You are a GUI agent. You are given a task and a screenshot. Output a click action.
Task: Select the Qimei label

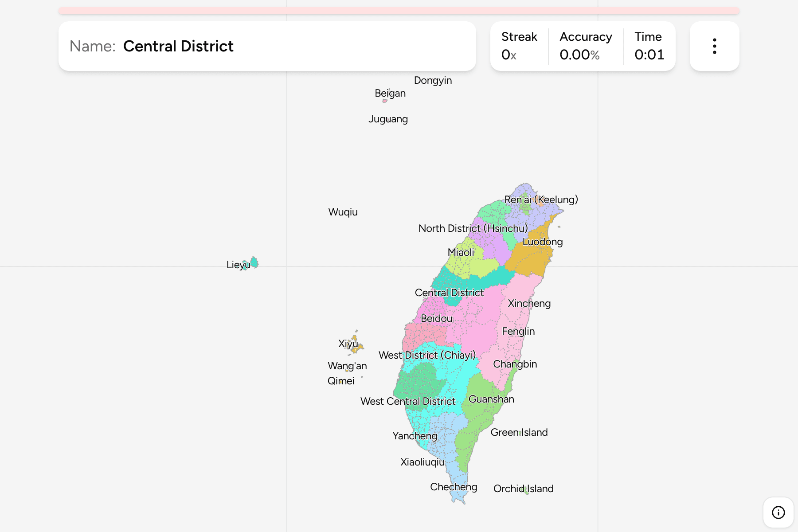[340, 381]
